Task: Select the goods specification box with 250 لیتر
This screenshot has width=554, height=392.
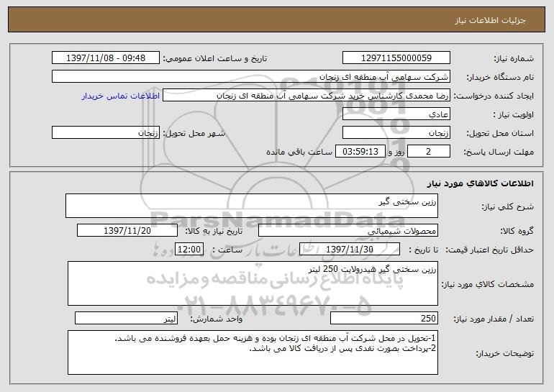Action: [x=253, y=283]
